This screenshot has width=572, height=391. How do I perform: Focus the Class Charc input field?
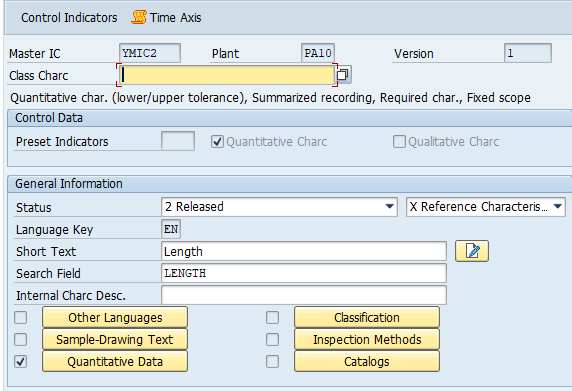click(x=227, y=75)
